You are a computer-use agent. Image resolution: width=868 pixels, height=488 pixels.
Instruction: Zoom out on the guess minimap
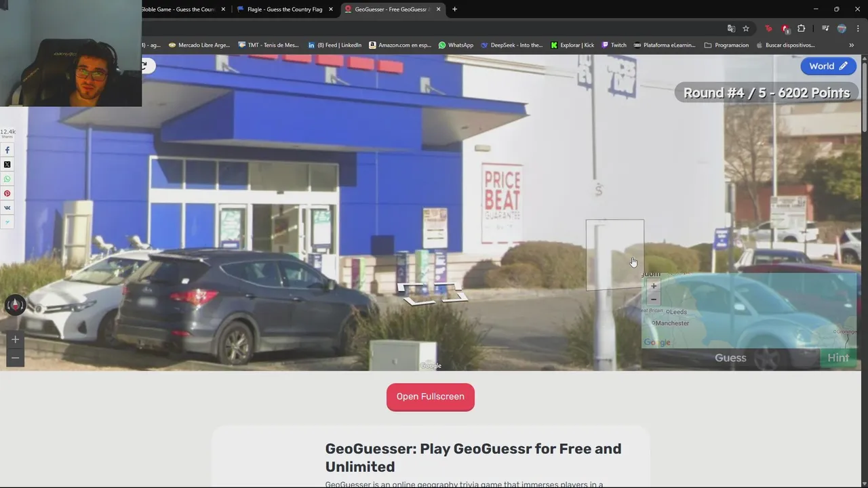pyautogui.click(x=654, y=299)
